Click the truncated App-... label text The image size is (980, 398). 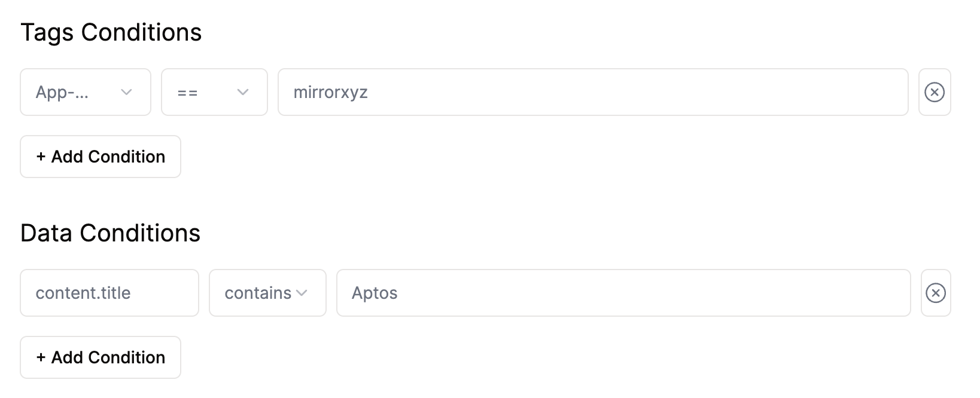(62, 92)
